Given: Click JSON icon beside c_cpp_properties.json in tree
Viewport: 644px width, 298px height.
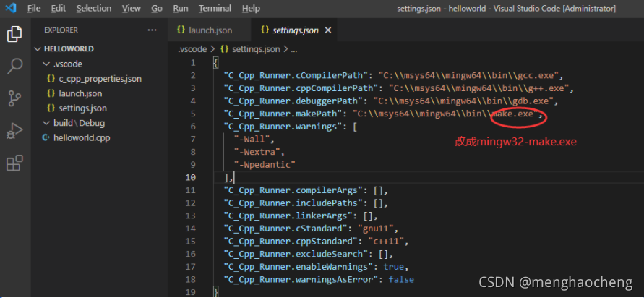Looking at the screenshot, I should [x=51, y=79].
